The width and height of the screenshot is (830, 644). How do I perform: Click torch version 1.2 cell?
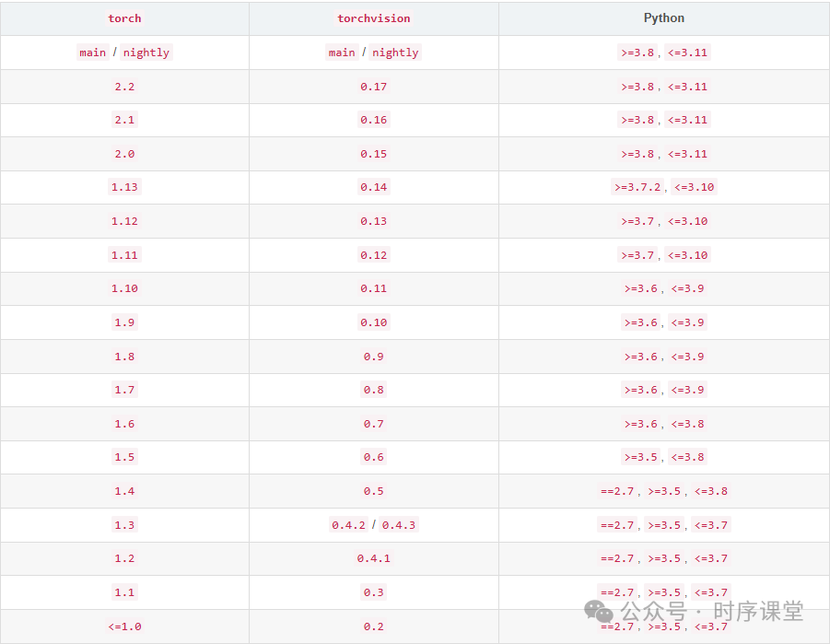124,558
